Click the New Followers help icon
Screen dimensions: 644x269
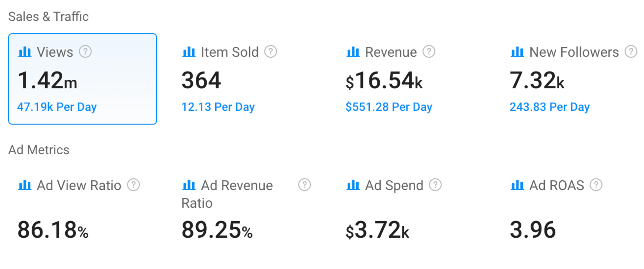click(x=631, y=52)
